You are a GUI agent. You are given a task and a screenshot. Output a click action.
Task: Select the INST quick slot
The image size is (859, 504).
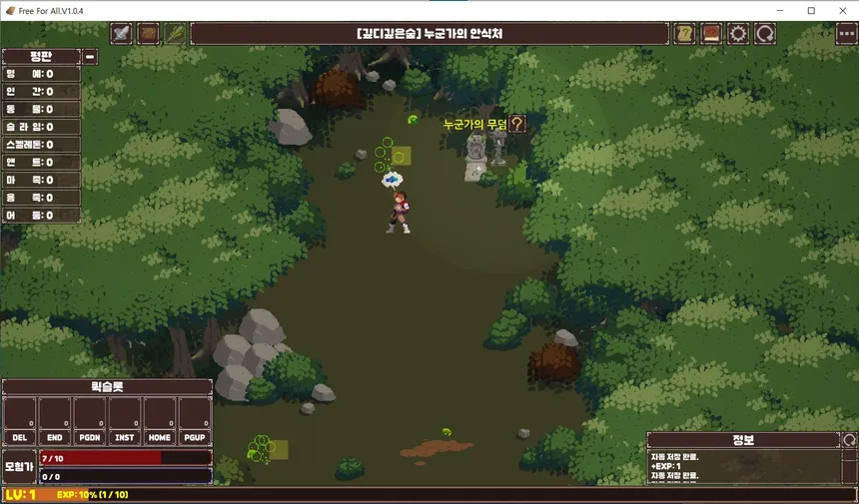(x=125, y=437)
